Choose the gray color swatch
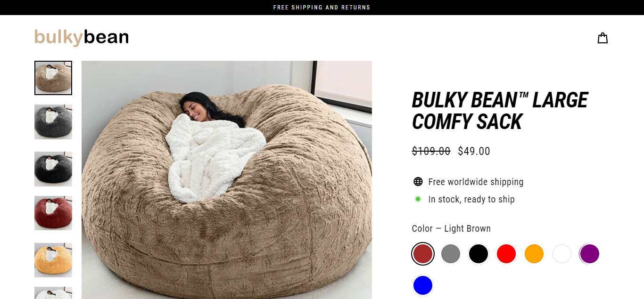The image size is (644, 299). pyautogui.click(x=451, y=254)
